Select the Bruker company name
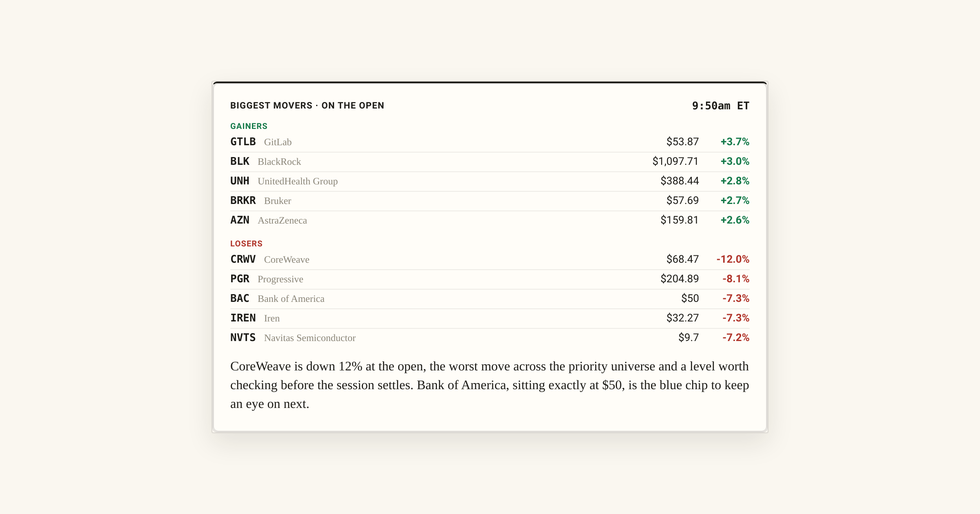Viewport: 980px width, 514px height. pyautogui.click(x=278, y=201)
